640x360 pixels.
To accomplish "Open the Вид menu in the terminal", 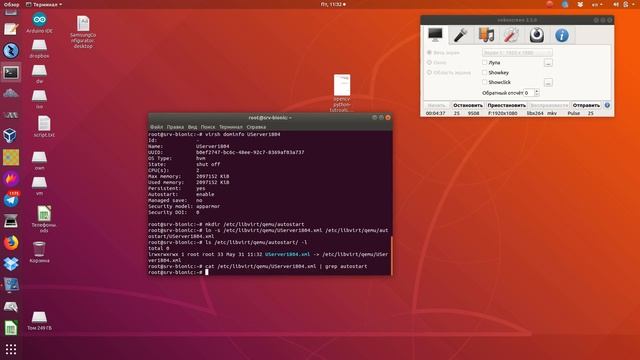I will click(192, 127).
